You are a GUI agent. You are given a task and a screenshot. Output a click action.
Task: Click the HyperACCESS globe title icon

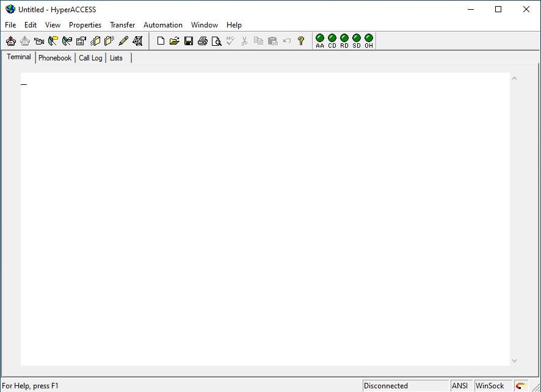coord(10,9)
